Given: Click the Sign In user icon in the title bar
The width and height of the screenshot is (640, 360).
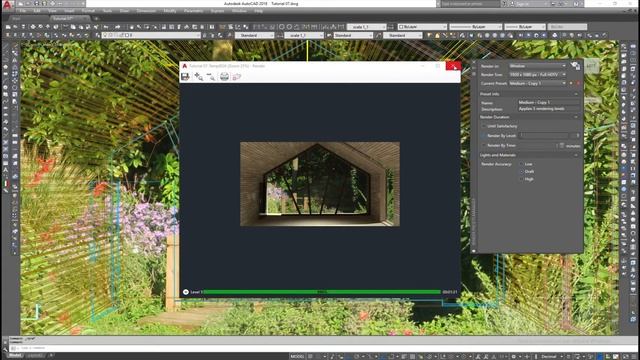Looking at the screenshot, I should [x=512, y=4].
